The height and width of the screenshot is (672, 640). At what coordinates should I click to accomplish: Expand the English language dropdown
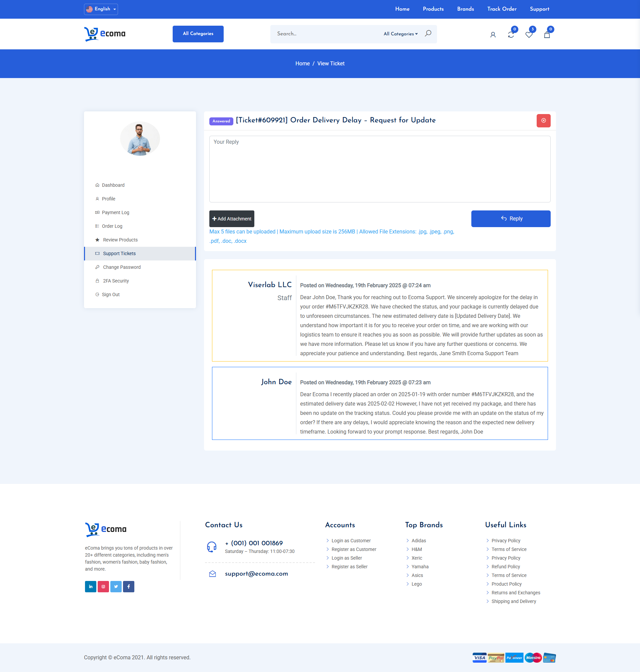point(101,9)
